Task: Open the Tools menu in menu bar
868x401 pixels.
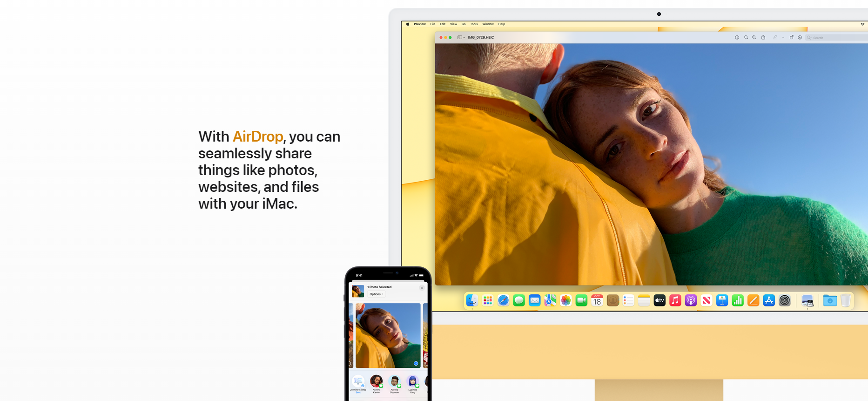Action: coord(474,24)
